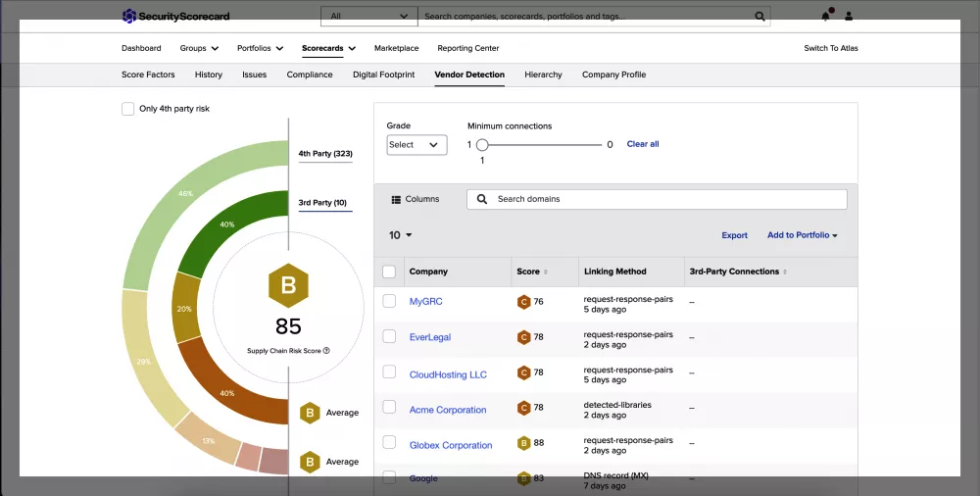Click Switch To Atlas

(831, 48)
